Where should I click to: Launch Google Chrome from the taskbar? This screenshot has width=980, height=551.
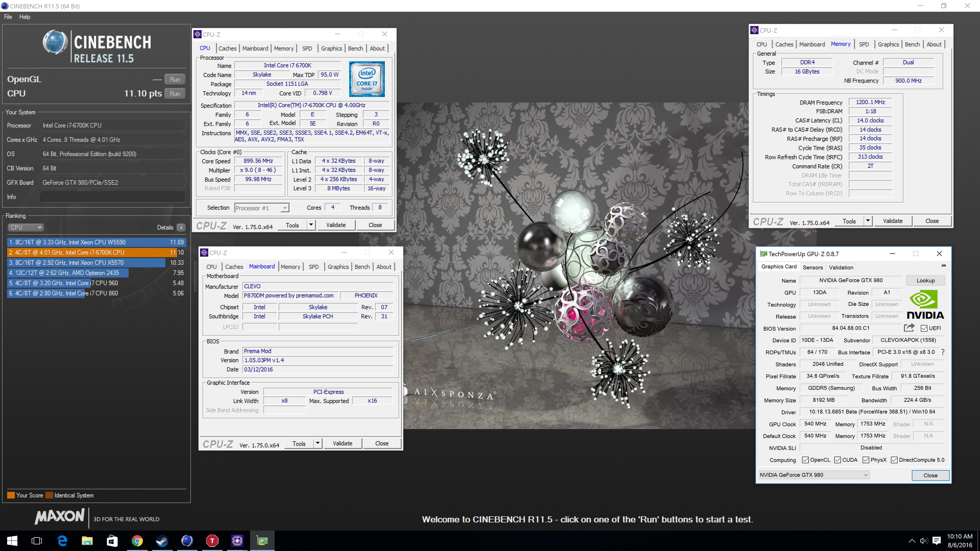[137, 541]
